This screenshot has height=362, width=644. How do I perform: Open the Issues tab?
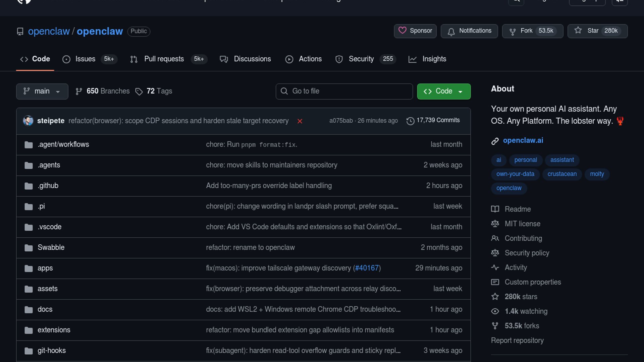click(x=85, y=59)
